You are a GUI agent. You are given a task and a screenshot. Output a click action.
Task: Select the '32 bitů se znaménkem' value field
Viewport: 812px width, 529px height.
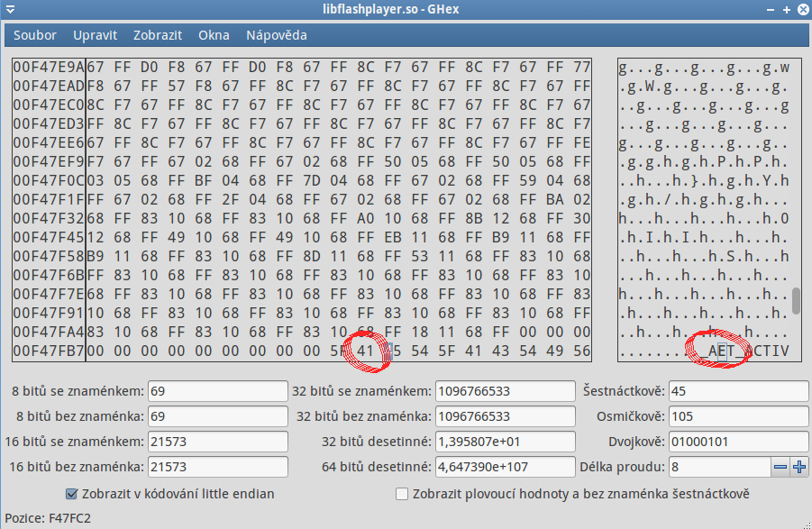click(x=506, y=391)
